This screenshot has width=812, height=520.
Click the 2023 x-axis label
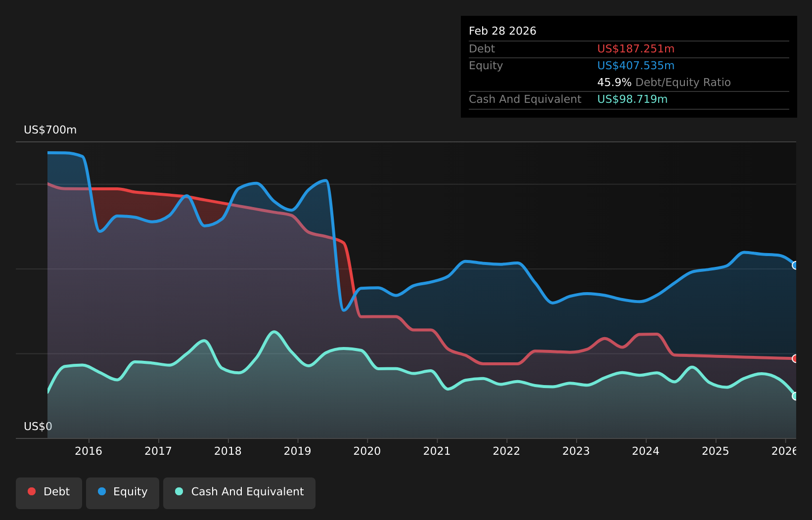point(576,451)
